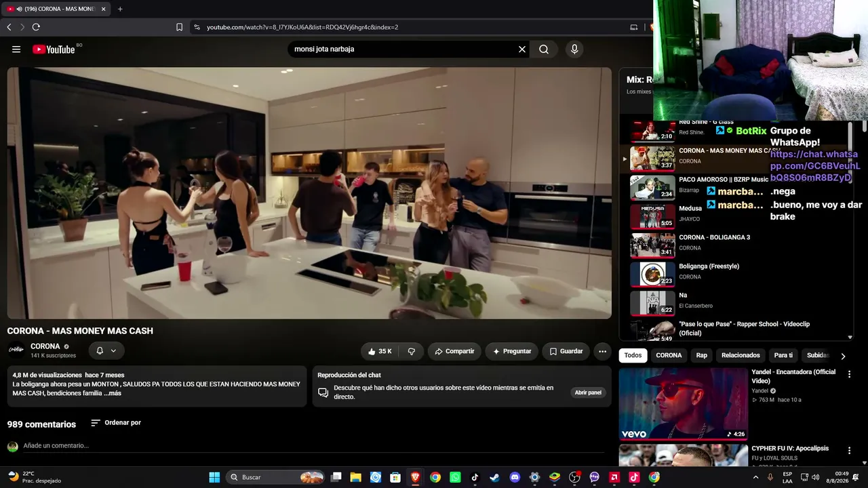
Task: Click 'Añade un comentario' field
Action: [313, 446]
